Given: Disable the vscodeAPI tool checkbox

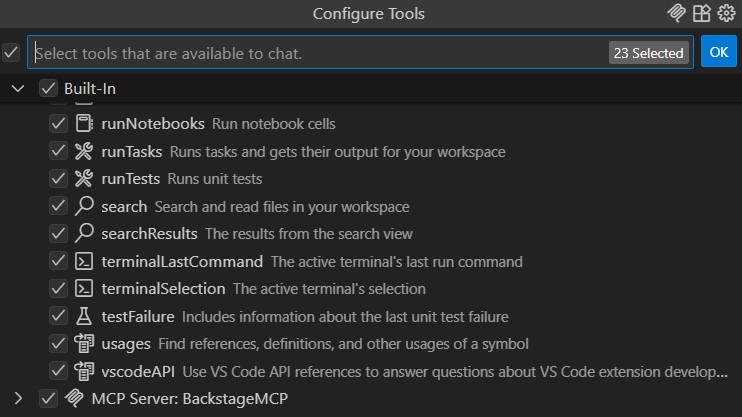Looking at the screenshot, I should coord(58,371).
